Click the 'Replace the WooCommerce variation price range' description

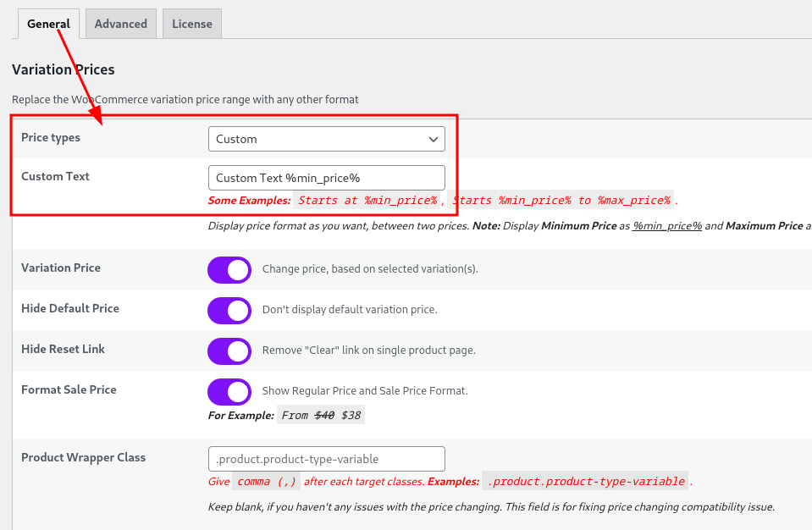coord(185,99)
